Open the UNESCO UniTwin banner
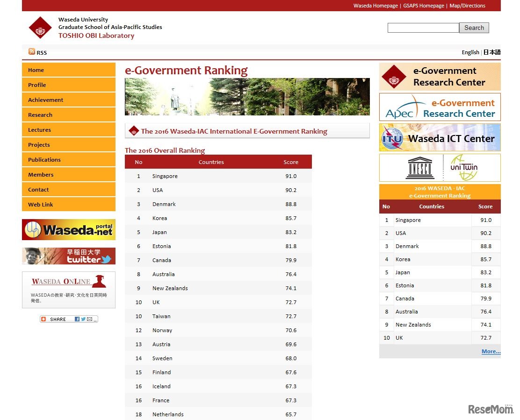 440,168
